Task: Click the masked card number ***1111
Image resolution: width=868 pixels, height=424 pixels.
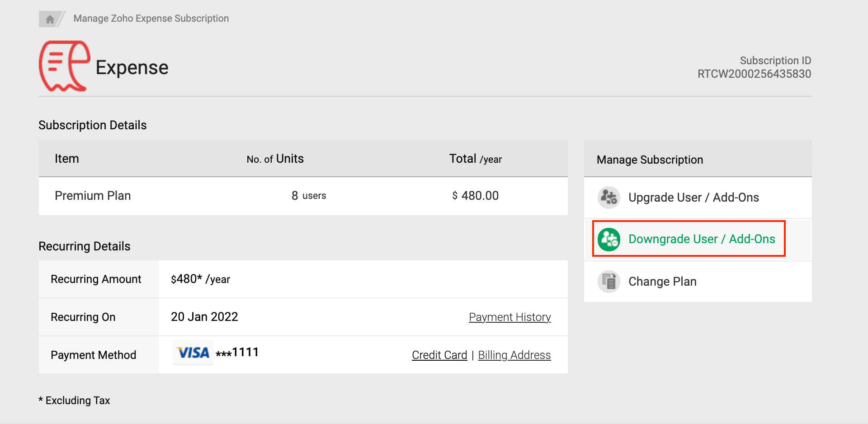Action: click(x=237, y=353)
